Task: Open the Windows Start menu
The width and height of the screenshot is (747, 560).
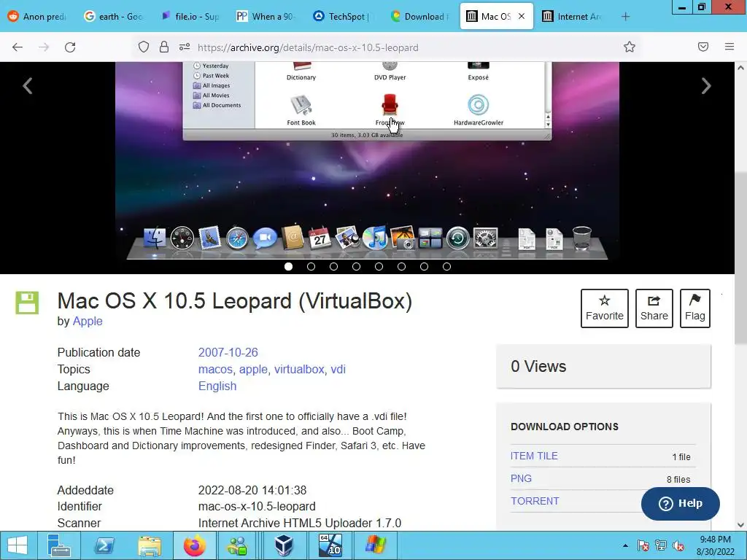Action: point(18,545)
